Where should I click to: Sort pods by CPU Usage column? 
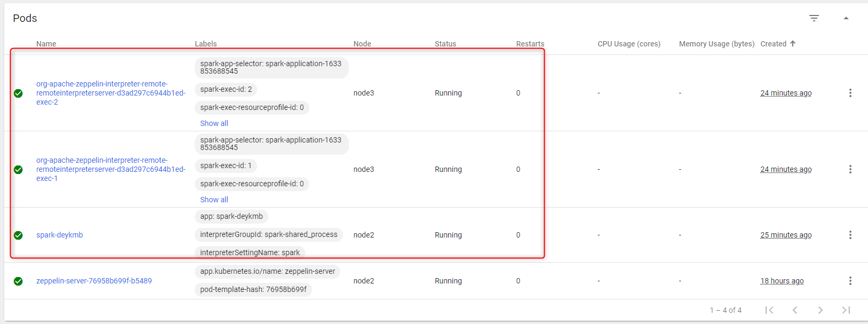click(x=629, y=44)
